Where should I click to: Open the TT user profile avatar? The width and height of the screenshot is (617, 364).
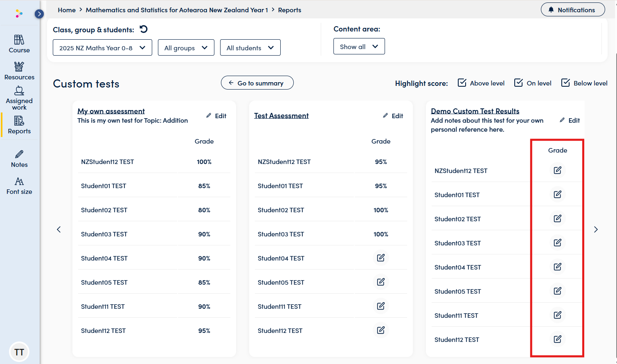pyautogui.click(x=19, y=352)
